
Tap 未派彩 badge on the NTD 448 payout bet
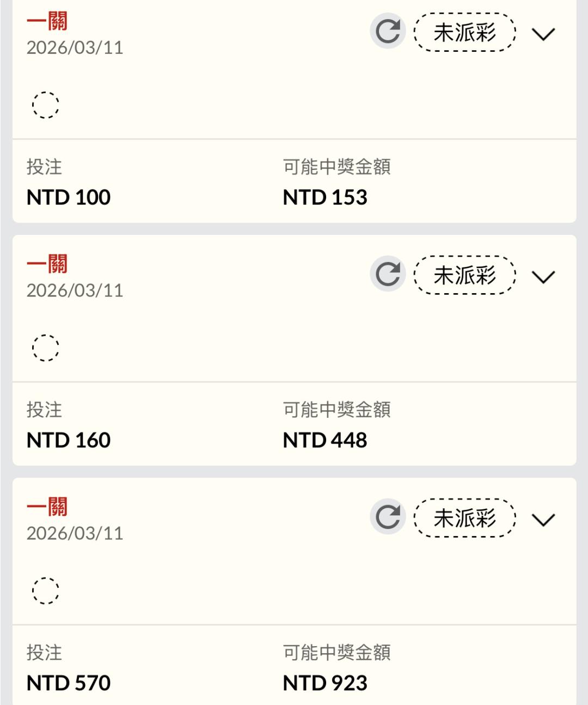[x=464, y=275]
